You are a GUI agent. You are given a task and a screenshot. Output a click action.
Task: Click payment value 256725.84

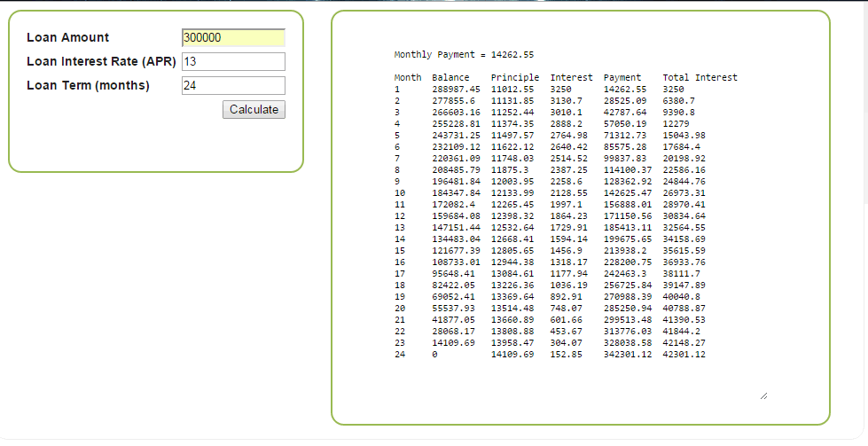[x=628, y=286]
